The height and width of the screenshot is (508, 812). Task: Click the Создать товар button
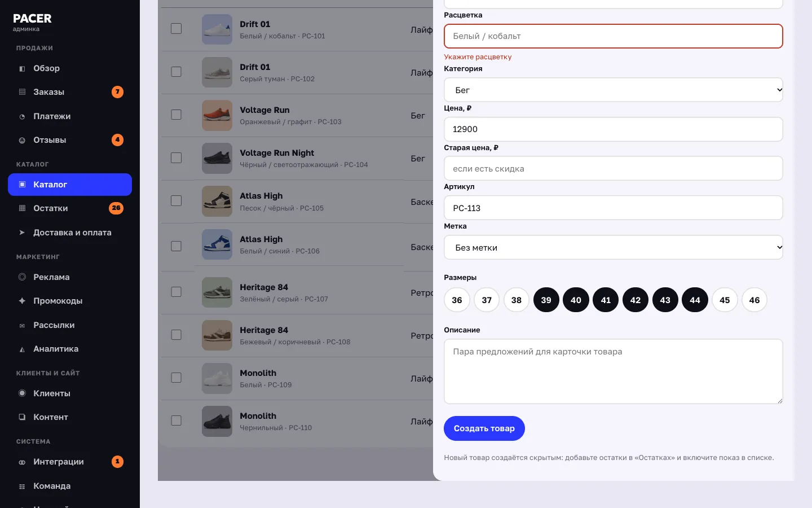point(484,428)
